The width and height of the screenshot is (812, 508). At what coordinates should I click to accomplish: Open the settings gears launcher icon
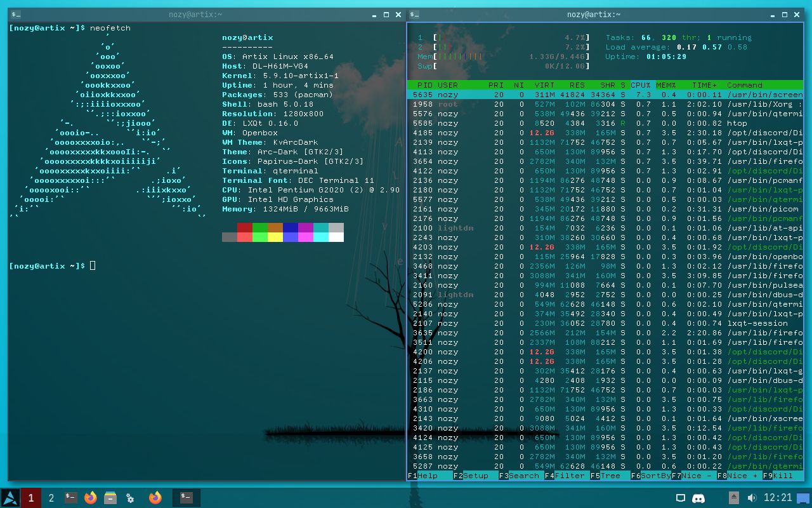pyautogui.click(x=130, y=498)
